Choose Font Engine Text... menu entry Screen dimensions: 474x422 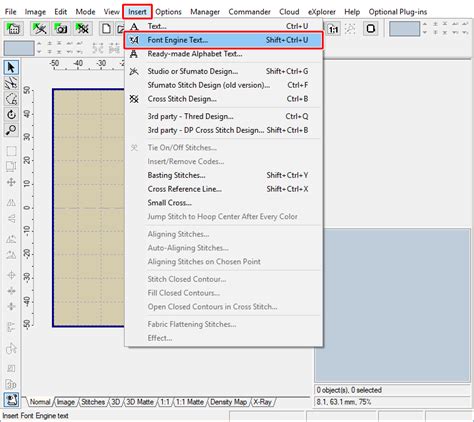[x=223, y=40]
